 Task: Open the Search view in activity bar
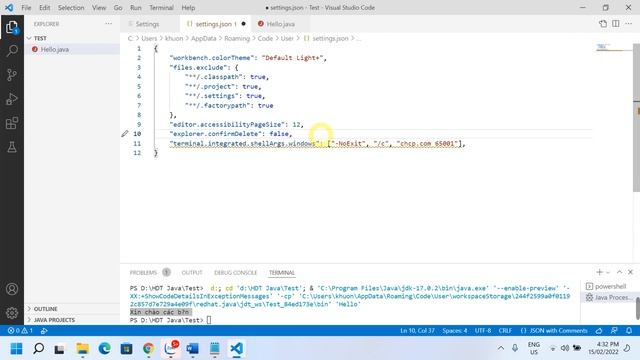point(12,51)
